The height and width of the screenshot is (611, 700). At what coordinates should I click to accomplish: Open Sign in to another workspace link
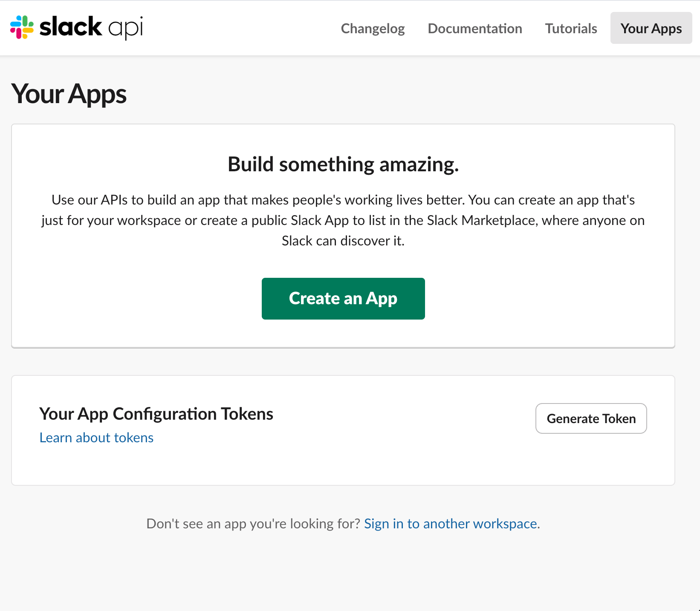[451, 524]
